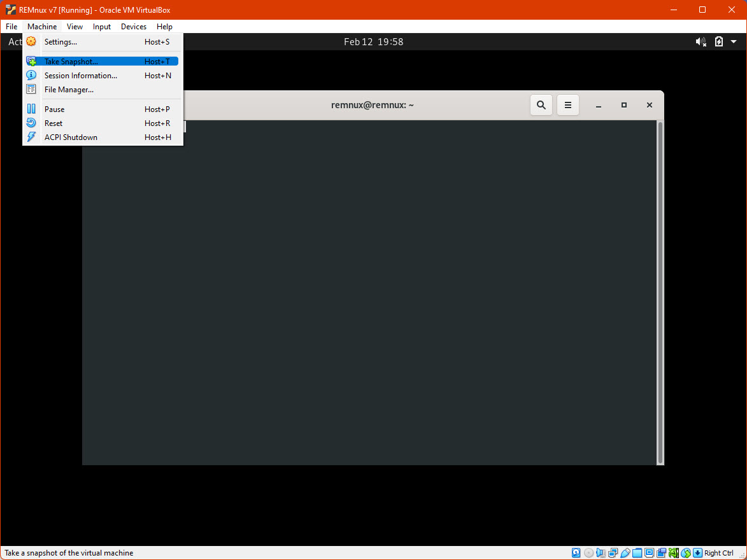Open the GNOME system menu dropdown arrow
The image size is (747, 560).
click(734, 41)
